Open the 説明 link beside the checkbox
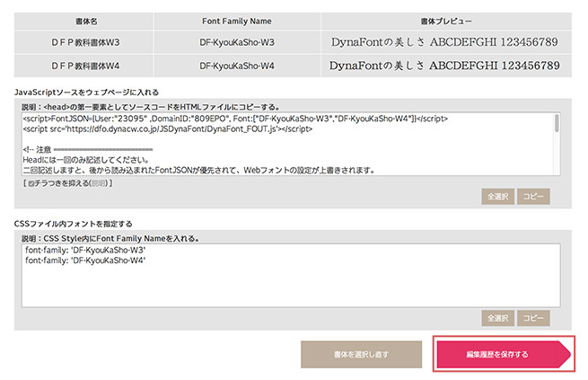This screenshot has height=380, width=588. [99, 183]
